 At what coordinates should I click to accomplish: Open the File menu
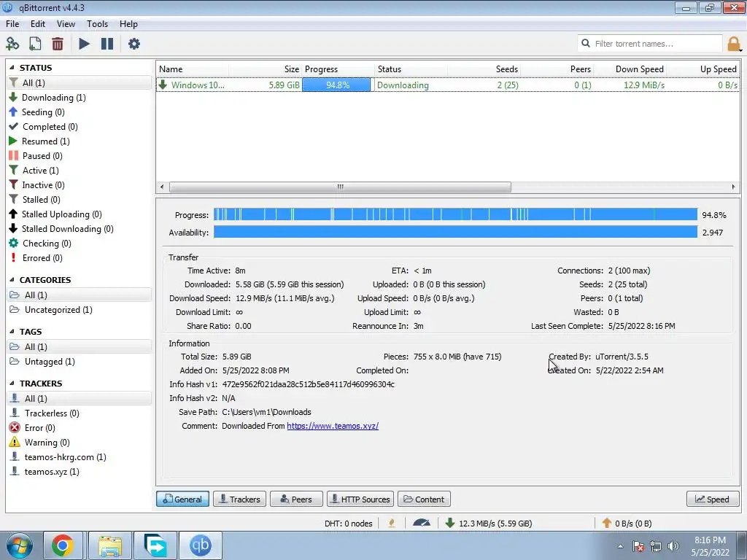tap(12, 24)
